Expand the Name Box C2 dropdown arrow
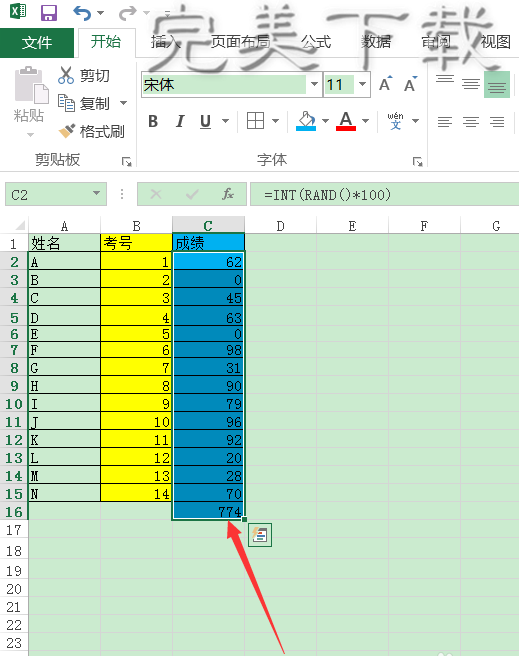Image resolution: width=519 pixels, height=656 pixels. point(97,193)
